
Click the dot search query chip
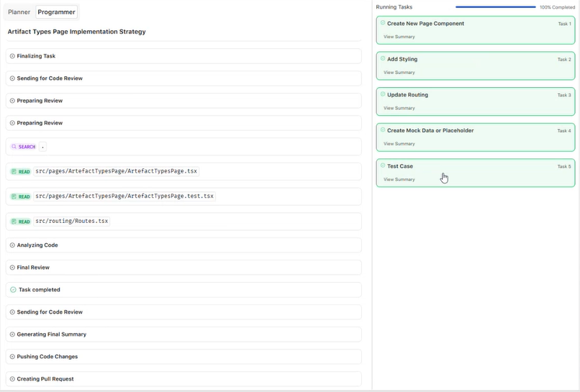click(43, 147)
